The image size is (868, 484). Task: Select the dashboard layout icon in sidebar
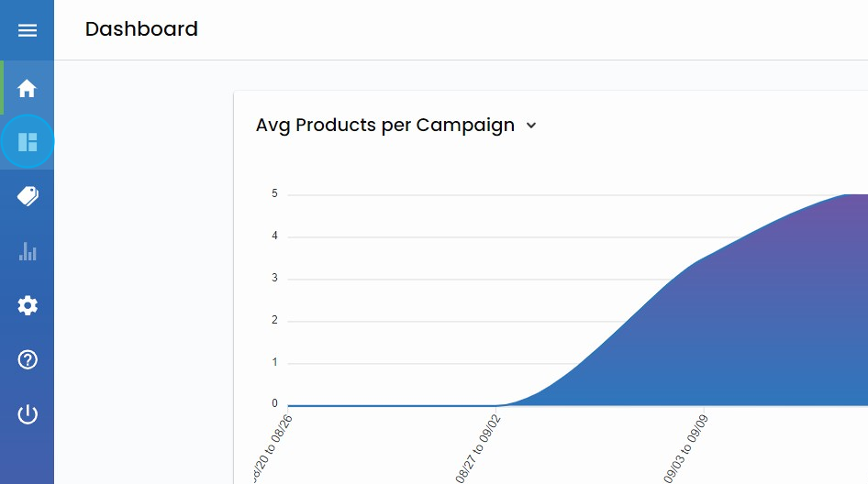pyautogui.click(x=28, y=142)
